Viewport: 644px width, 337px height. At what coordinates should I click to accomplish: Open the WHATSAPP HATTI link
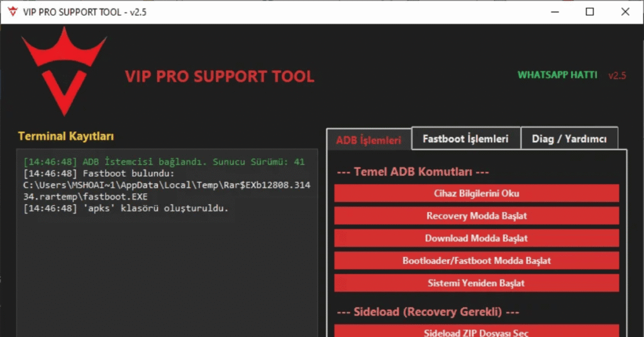(557, 75)
